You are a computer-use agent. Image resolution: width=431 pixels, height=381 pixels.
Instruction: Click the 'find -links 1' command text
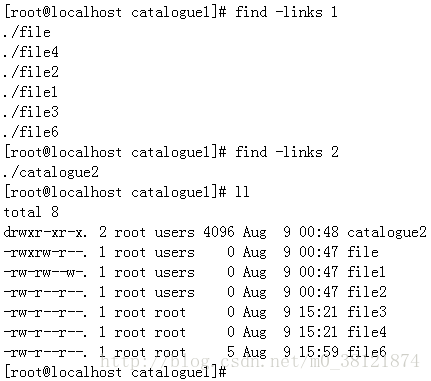[x=286, y=12]
